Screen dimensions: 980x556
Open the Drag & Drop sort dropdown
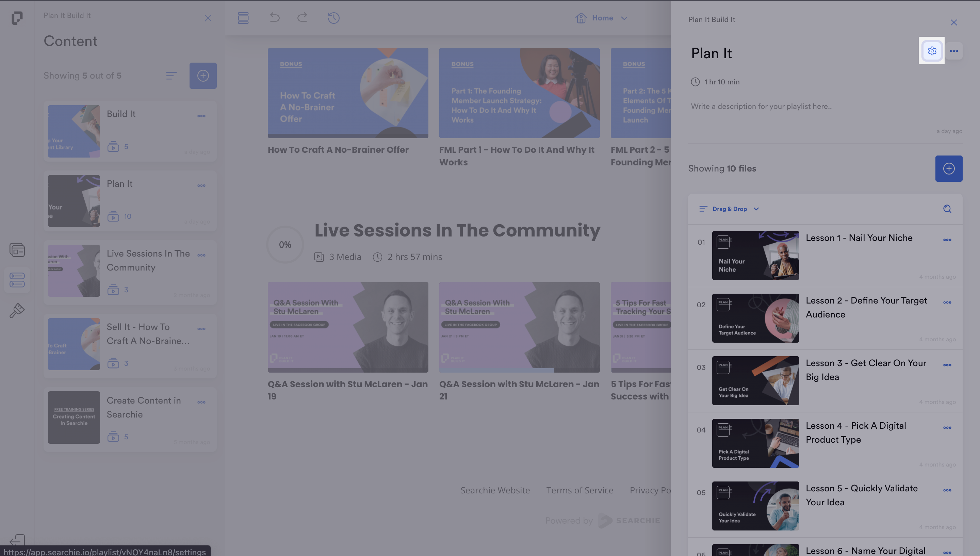click(x=729, y=209)
